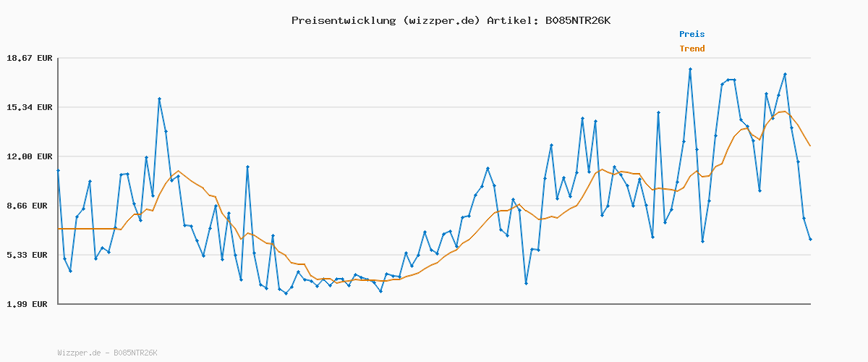Click the Trend legend label
This screenshot has width=868, height=362.
692,49
